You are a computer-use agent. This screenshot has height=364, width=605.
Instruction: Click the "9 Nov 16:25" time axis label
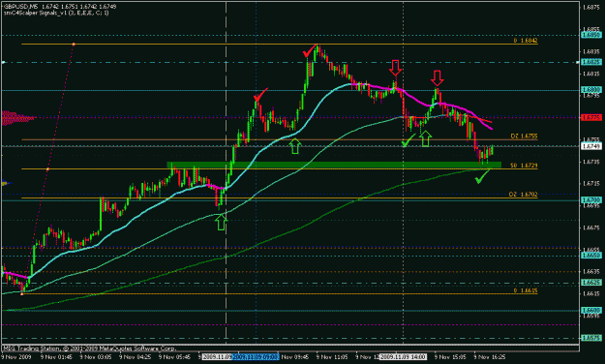(489, 357)
